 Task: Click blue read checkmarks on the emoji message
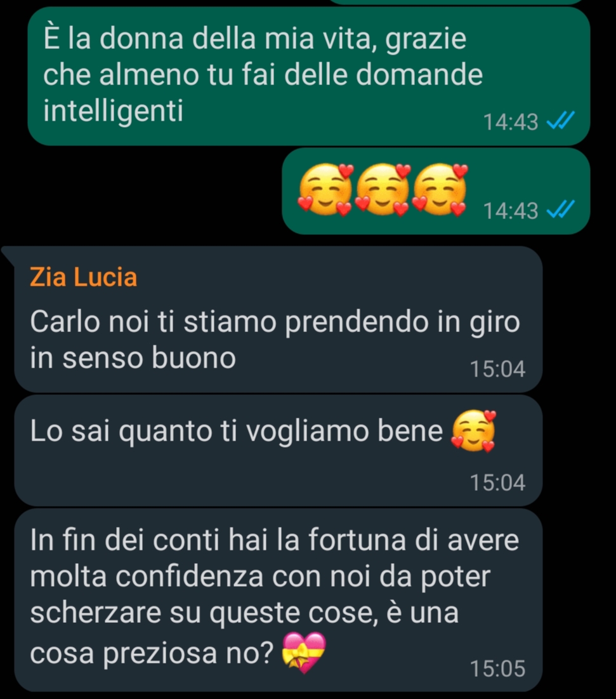tap(561, 210)
